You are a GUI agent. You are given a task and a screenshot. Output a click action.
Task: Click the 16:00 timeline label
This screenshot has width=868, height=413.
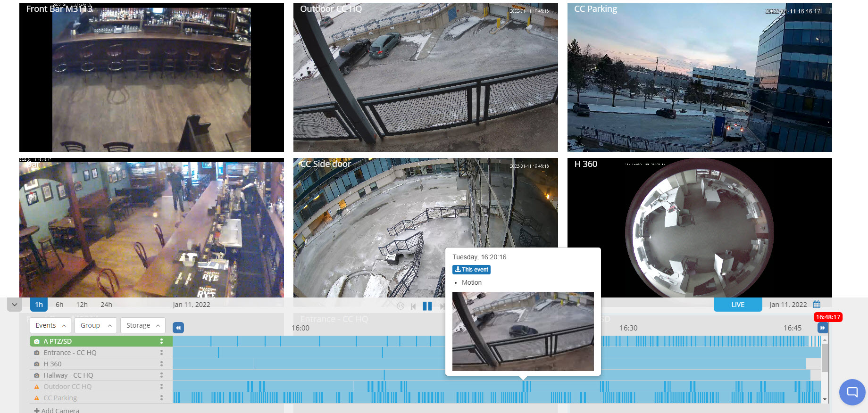(300, 328)
